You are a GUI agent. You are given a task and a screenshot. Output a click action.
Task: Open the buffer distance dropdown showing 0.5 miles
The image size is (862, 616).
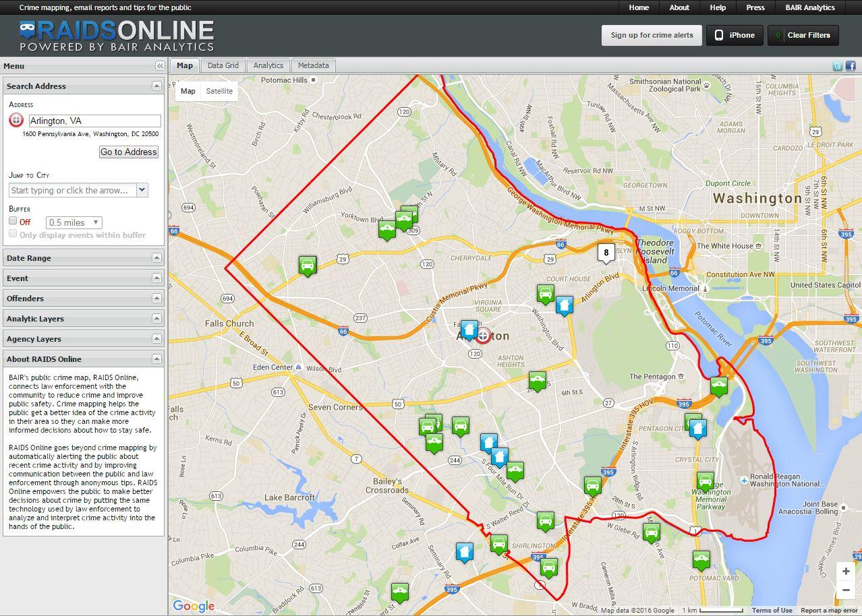tap(73, 222)
